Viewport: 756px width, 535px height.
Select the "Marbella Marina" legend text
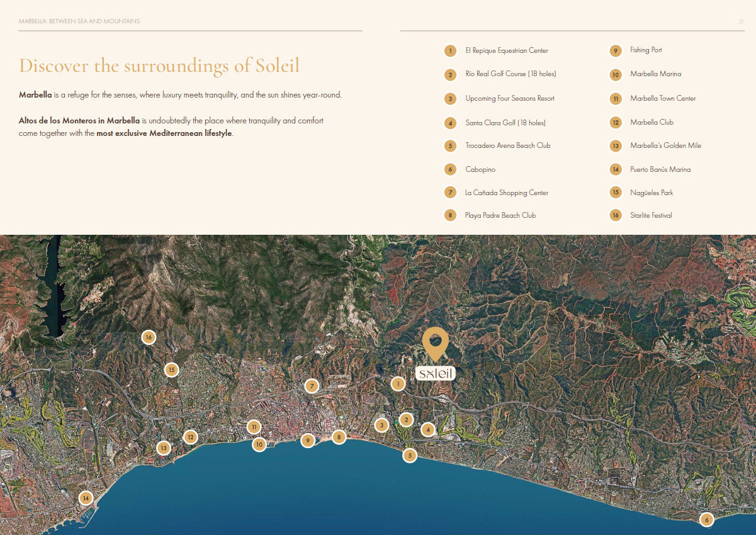tap(656, 74)
